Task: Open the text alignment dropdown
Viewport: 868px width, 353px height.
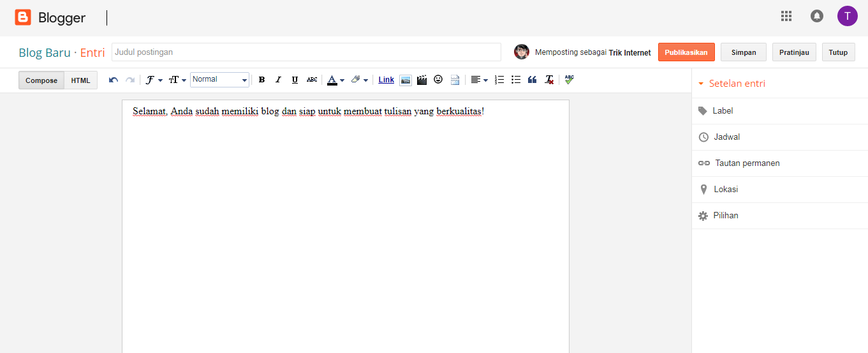Action: click(x=479, y=80)
